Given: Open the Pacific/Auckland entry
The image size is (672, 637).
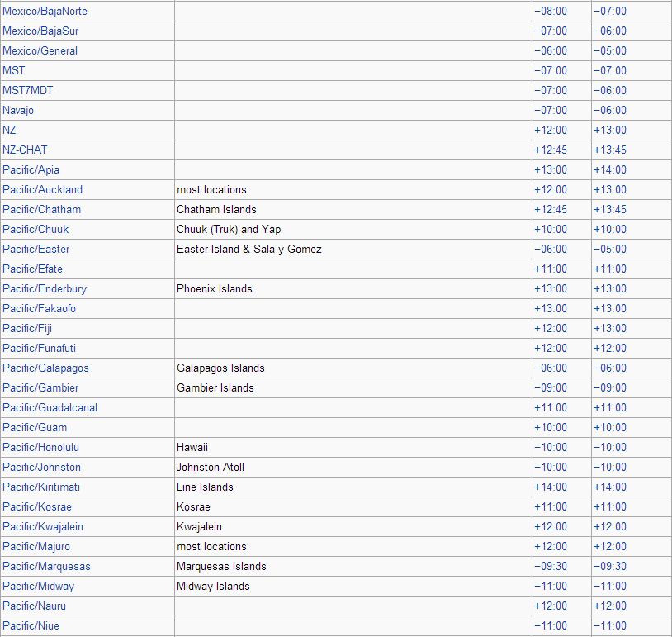Looking at the screenshot, I should click(x=42, y=189).
